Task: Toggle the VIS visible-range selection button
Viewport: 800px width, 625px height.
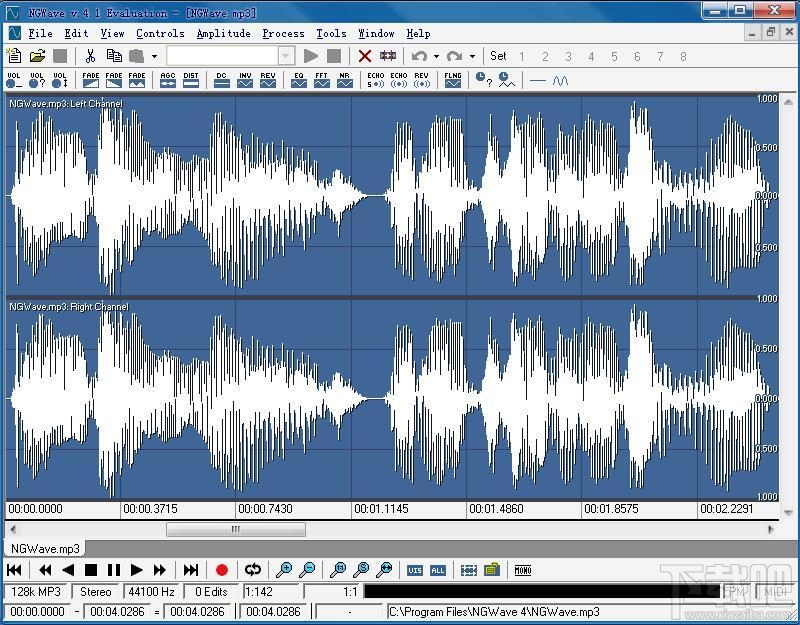Action: coord(415,570)
